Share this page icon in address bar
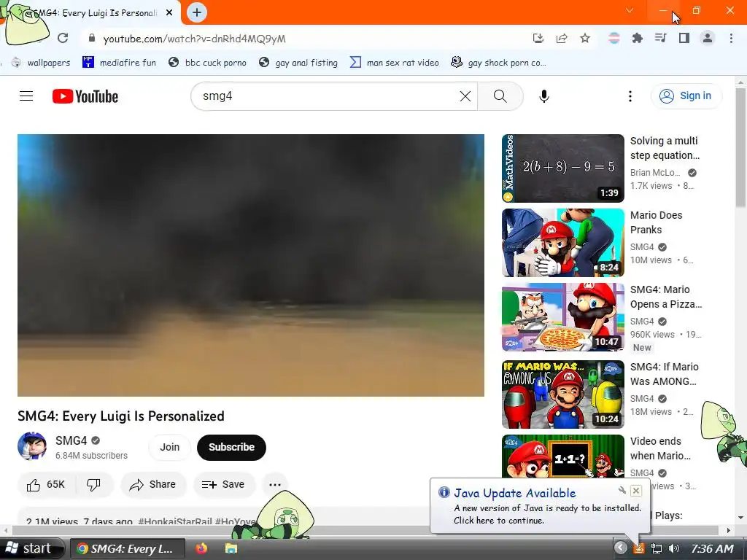This screenshot has width=747, height=560. 562,39
